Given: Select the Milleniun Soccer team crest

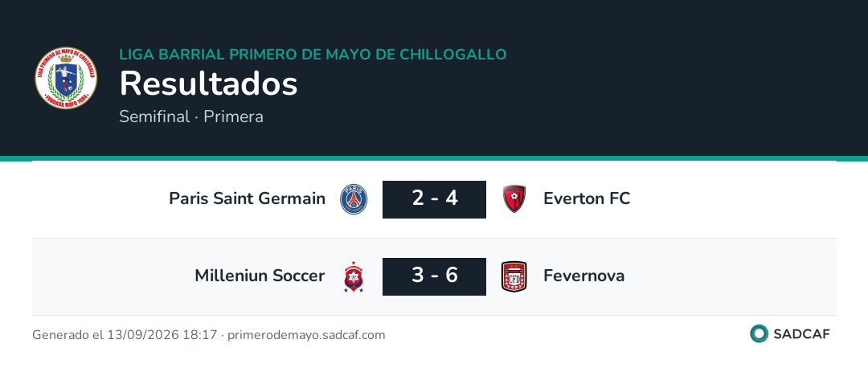Looking at the screenshot, I should (354, 276).
